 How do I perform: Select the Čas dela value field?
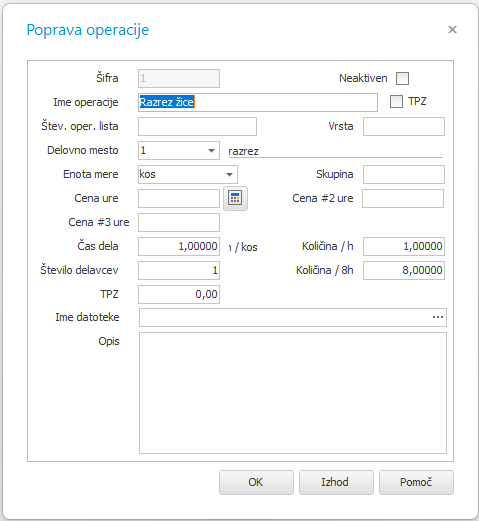click(x=179, y=247)
